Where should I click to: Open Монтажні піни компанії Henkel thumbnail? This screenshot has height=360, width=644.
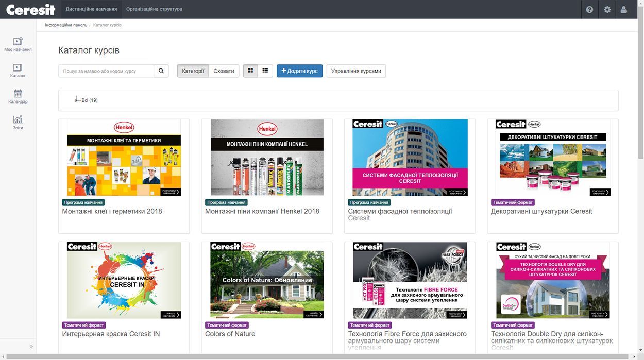coord(267,158)
